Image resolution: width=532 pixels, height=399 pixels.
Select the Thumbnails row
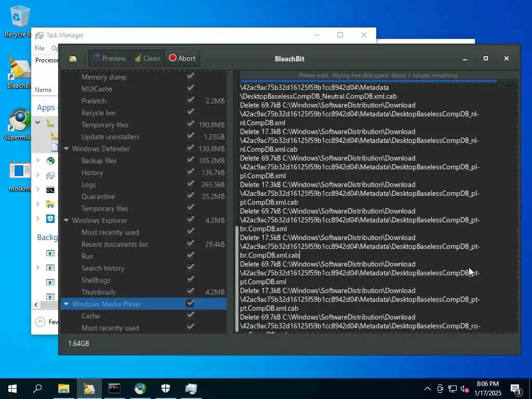tap(144, 292)
